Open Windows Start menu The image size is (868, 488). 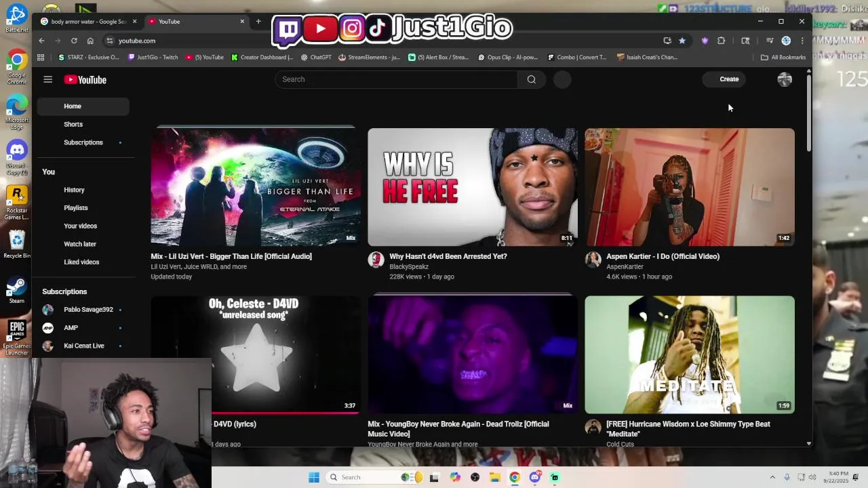point(314,477)
